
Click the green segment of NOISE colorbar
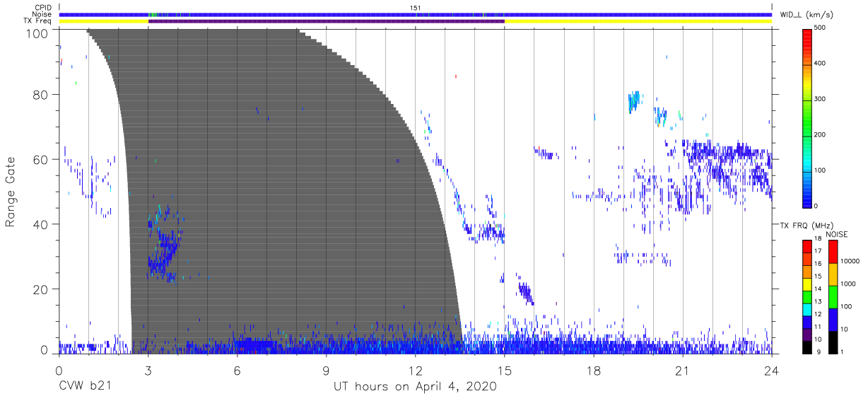(x=833, y=297)
